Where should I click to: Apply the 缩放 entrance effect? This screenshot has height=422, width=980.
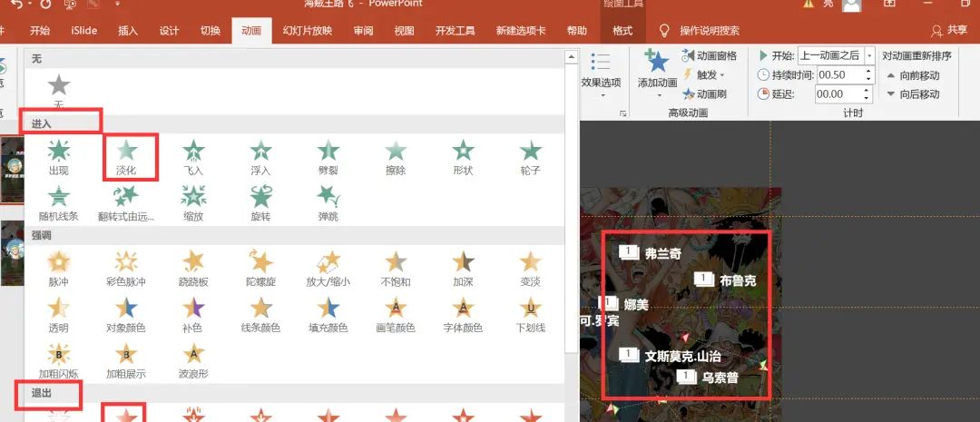coord(194,203)
